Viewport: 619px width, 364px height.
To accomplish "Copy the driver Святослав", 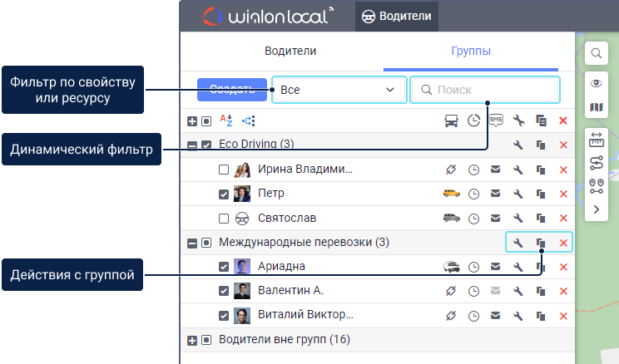I will [x=541, y=218].
